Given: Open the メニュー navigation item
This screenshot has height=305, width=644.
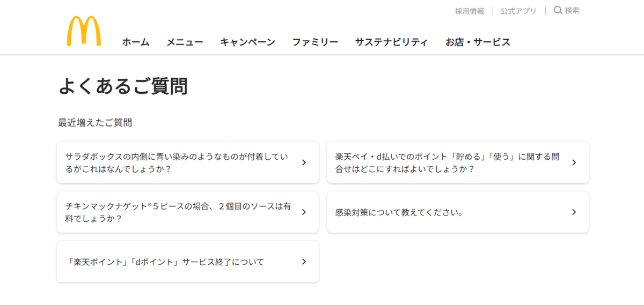Looking at the screenshot, I should click(x=185, y=42).
